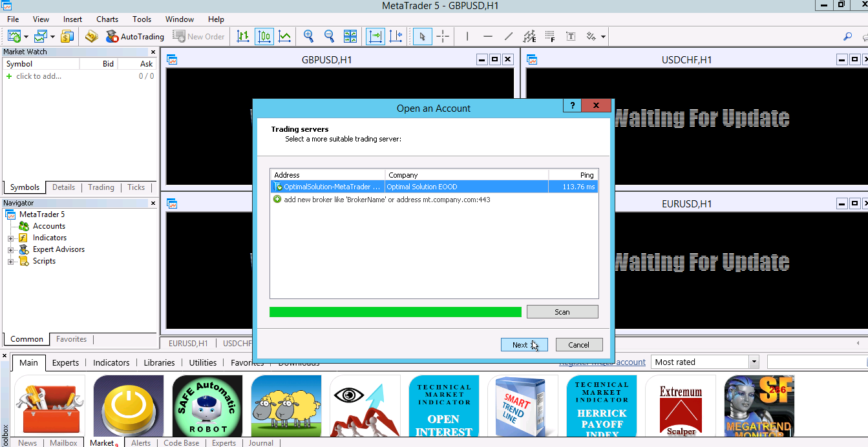This screenshot has width=868, height=447.
Task: Switch chart to bar chart mode
Action: pyautogui.click(x=243, y=37)
